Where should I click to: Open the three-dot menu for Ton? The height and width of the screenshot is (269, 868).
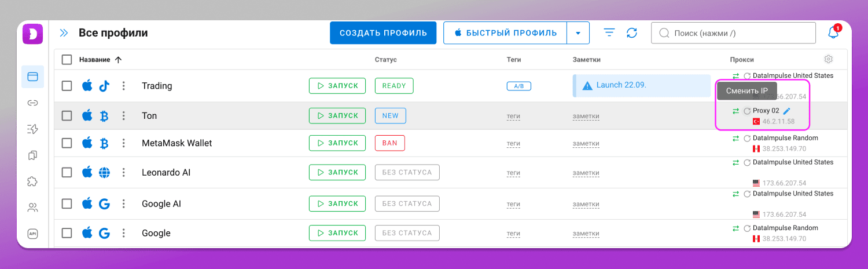coord(123,116)
